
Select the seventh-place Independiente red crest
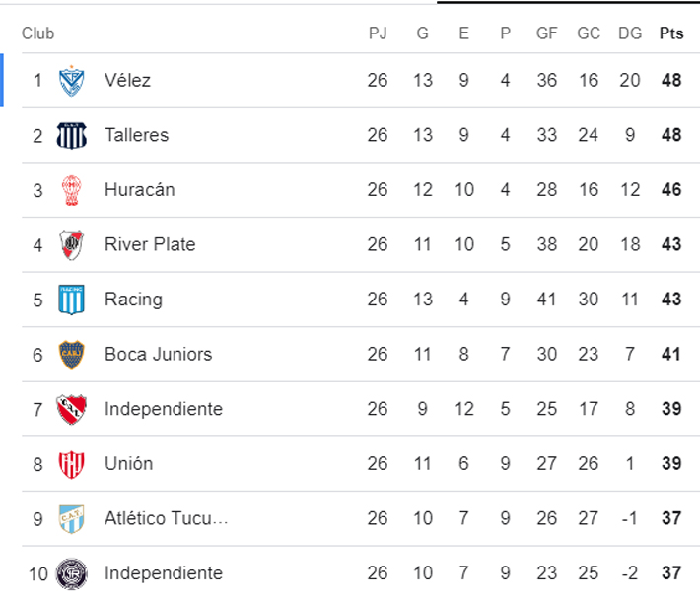click(71, 409)
